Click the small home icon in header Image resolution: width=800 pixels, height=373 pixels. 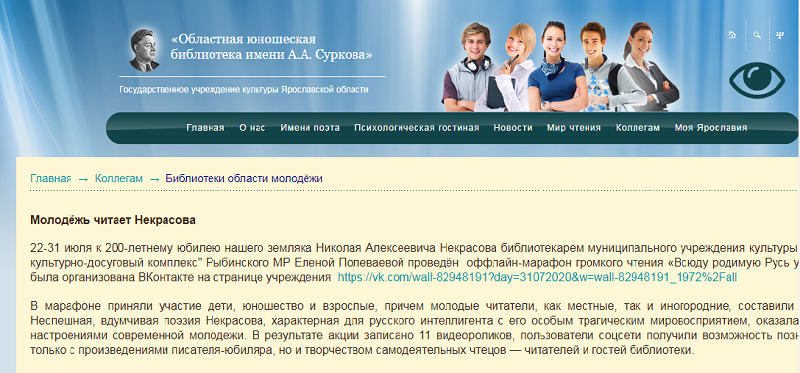click(732, 35)
